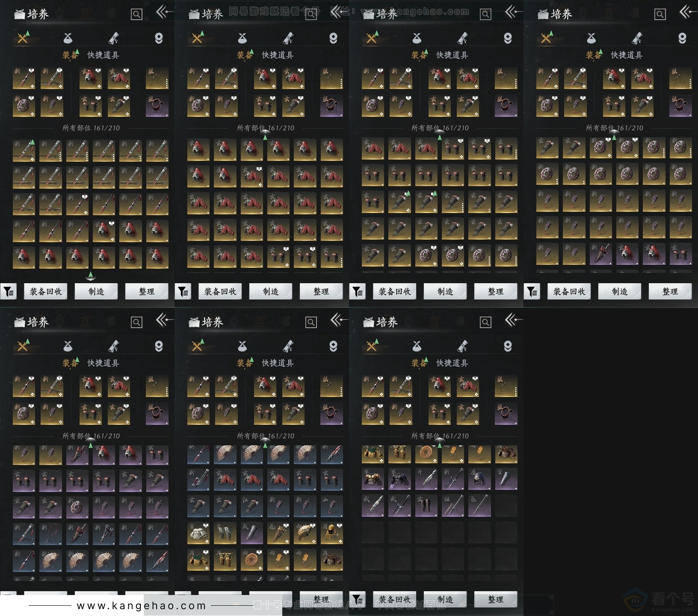This screenshot has width=698, height=616.
Task: Select pouch category icon in top-left panel
Action: click(x=68, y=38)
